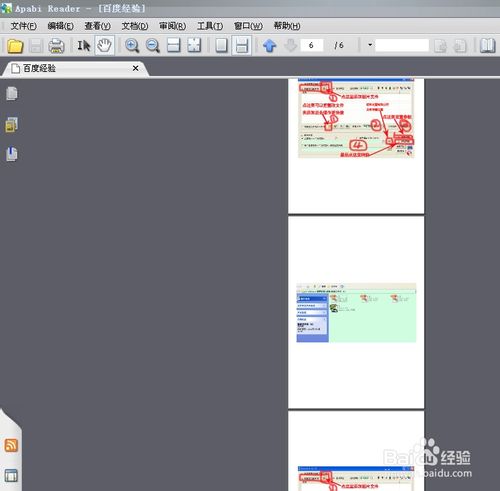
Task: Print the document using the printer icon
Action: click(x=56, y=46)
